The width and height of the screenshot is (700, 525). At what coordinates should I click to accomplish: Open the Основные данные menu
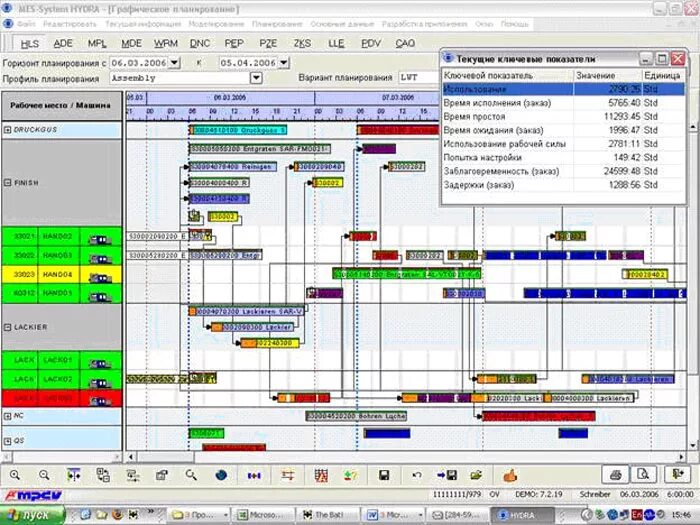click(x=342, y=24)
